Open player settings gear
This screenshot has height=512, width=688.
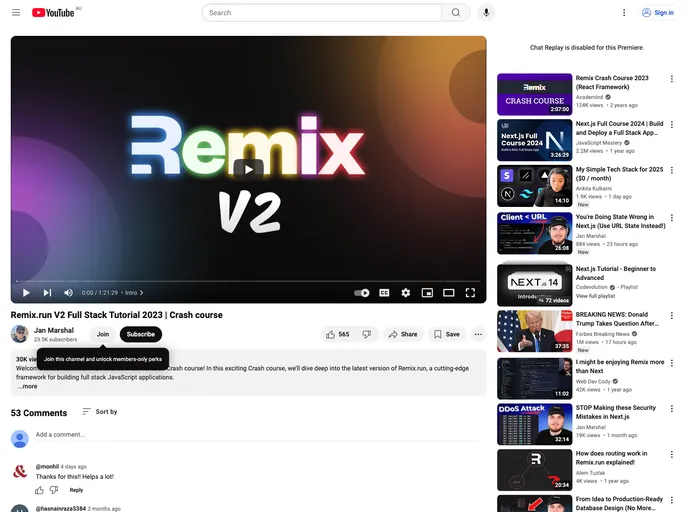406,293
